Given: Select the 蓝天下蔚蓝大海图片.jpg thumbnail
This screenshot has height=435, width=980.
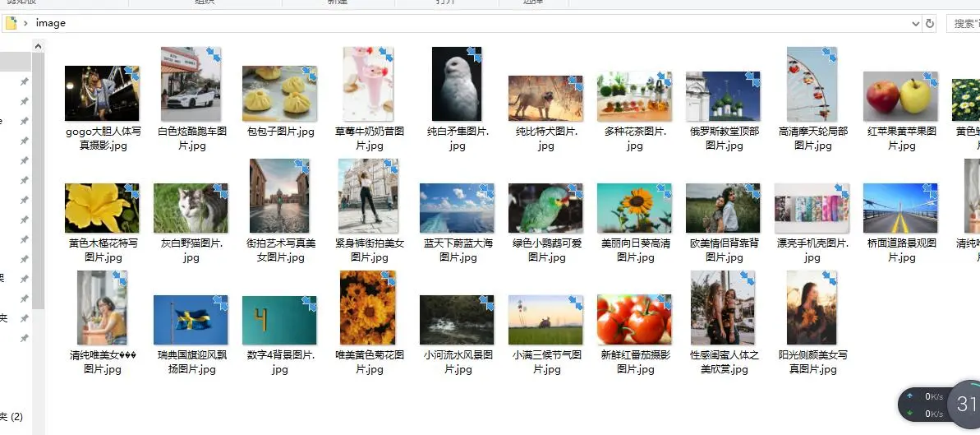Looking at the screenshot, I should (x=457, y=208).
